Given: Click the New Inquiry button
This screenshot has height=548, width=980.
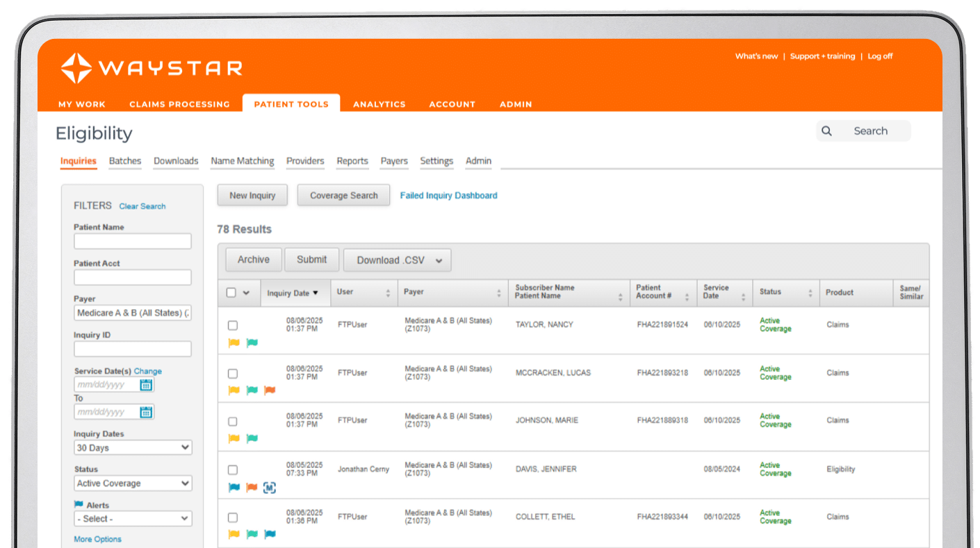Looking at the screenshot, I should [252, 195].
